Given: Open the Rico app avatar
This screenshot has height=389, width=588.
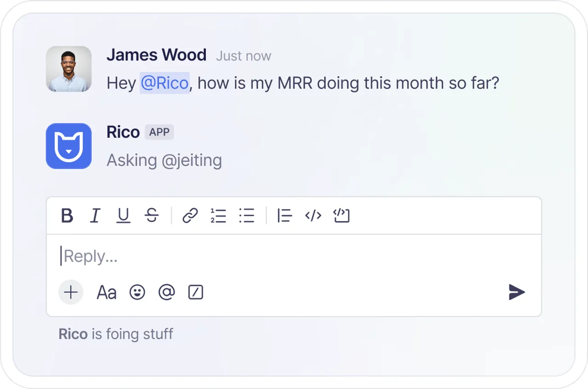Looking at the screenshot, I should [x=69, y=146].
